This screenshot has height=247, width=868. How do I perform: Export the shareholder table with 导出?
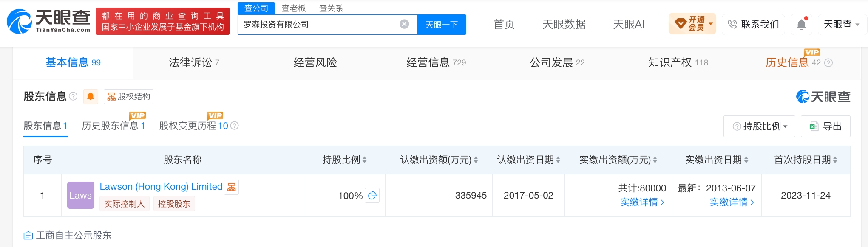click(825, 126)
